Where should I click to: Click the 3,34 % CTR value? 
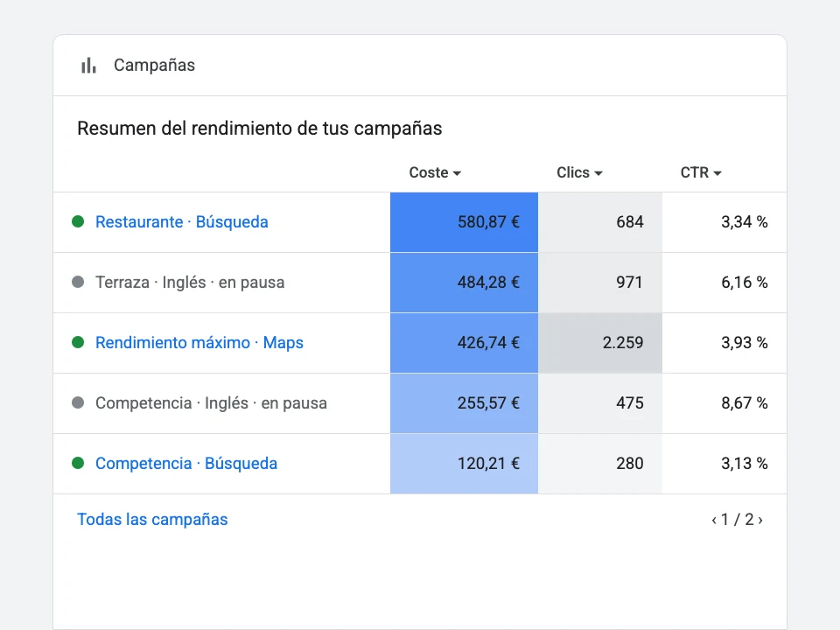point(744,221)
